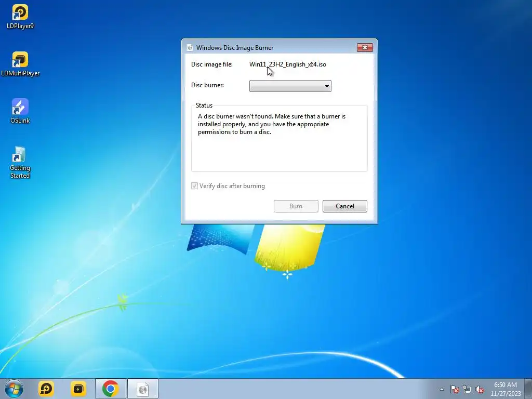Show hidden system tray icons
This screenshot has width=532, height=399.
coord(442,389)
